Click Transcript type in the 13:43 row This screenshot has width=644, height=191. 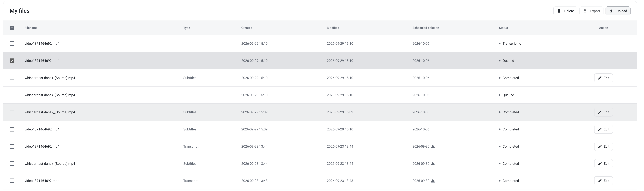pos(191,181)
